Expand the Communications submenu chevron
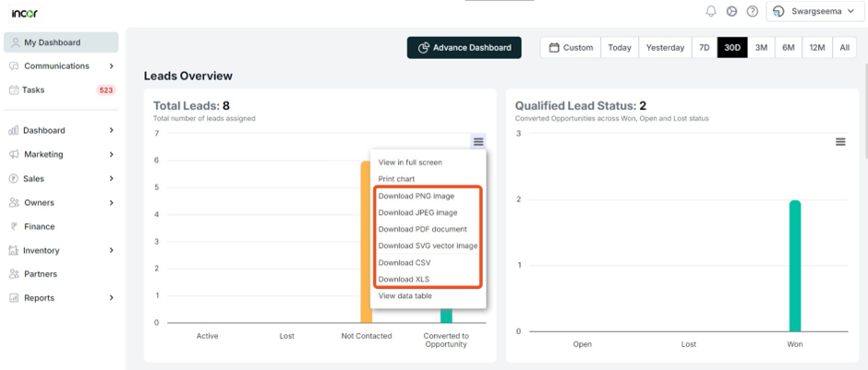 point(111,66)
